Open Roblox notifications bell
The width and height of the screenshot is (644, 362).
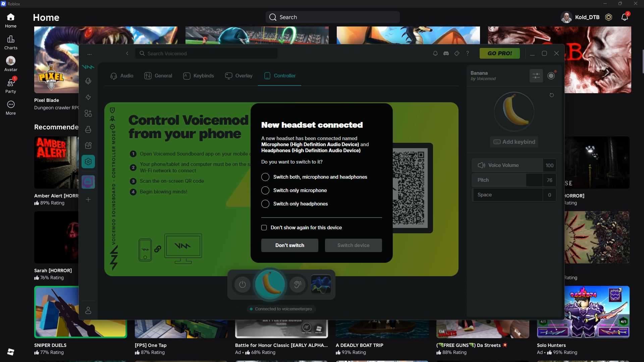point(625,17)
